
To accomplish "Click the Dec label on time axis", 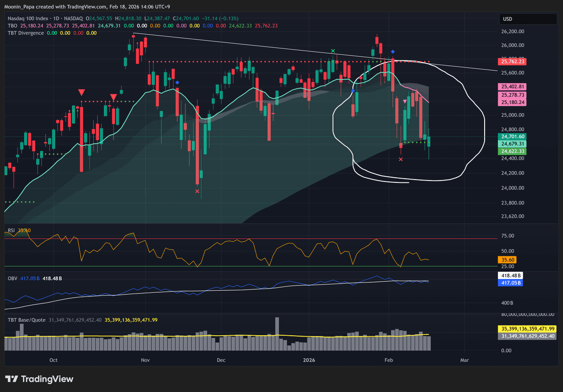I will (x=221, y=360).
